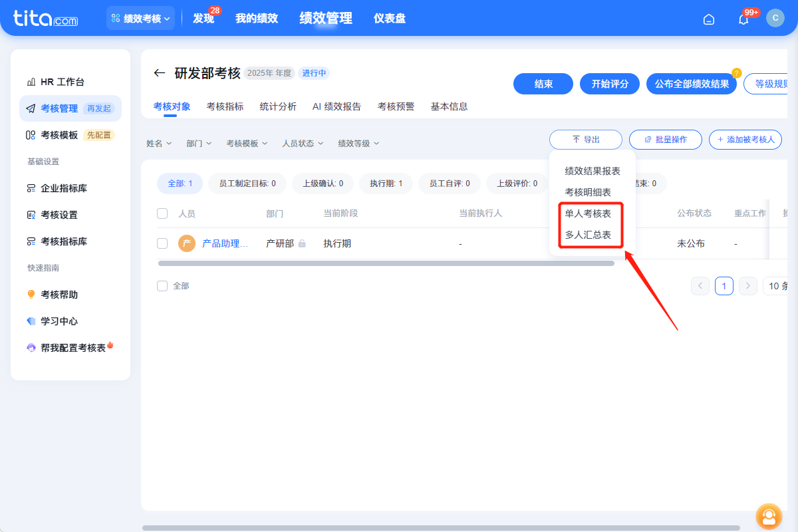Click 添加被考核人 to add an assessee
798x532 pixels.
pos(745,140)
